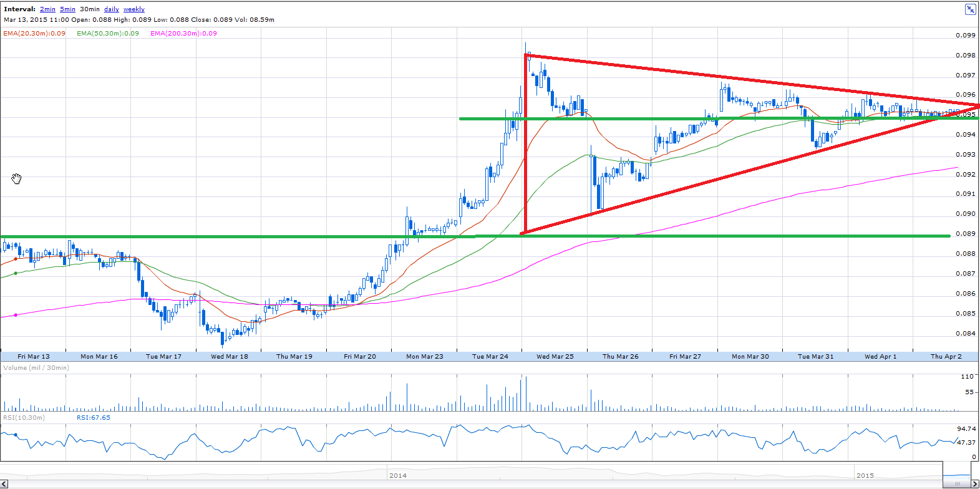This screenshot has height=489, width=980.
Task: Click the RSI(10,30m) panel label
Action: point(24,418)
